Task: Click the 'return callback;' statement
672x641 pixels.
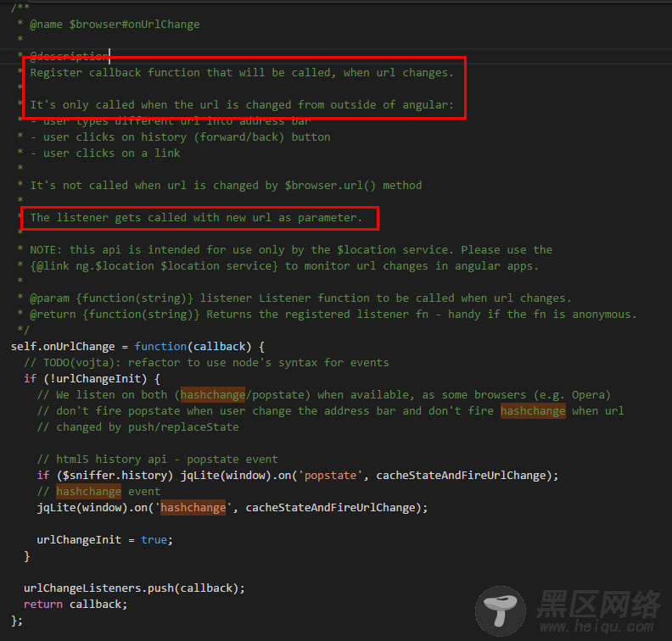Action: tap(76, 605)
